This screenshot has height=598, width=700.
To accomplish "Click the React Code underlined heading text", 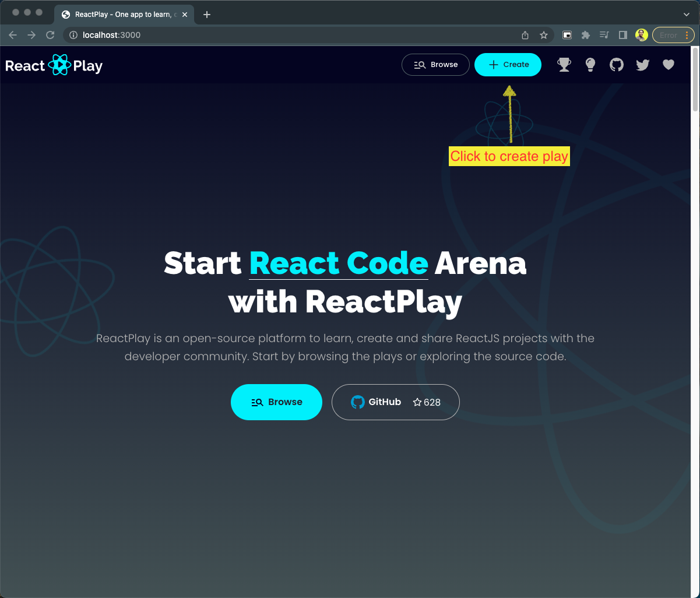I will [339, 263].
